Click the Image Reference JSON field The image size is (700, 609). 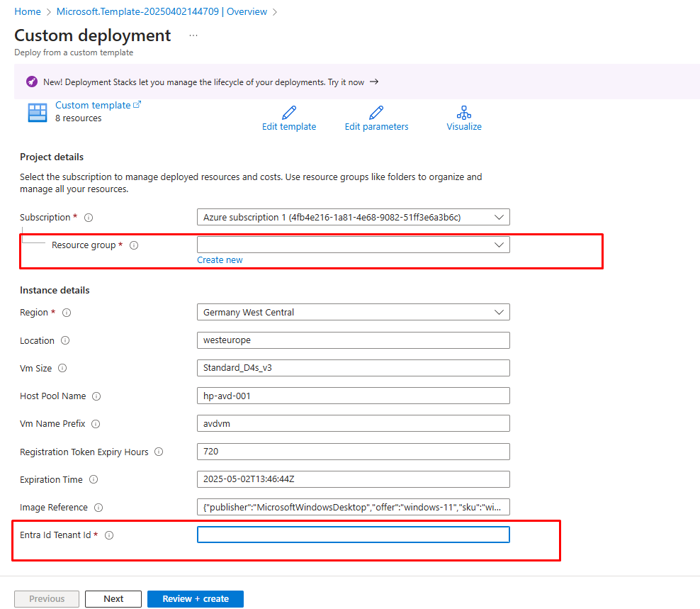[353, 507]
